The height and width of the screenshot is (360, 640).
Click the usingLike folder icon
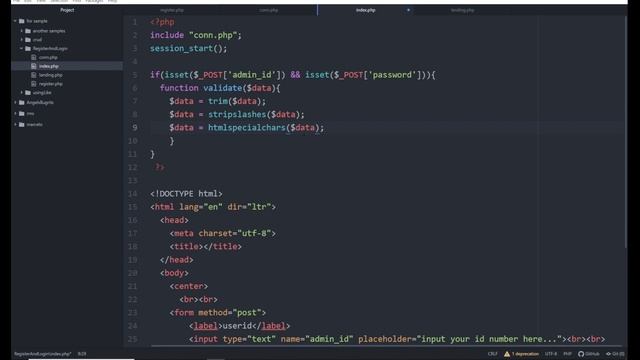click(28, 93)
